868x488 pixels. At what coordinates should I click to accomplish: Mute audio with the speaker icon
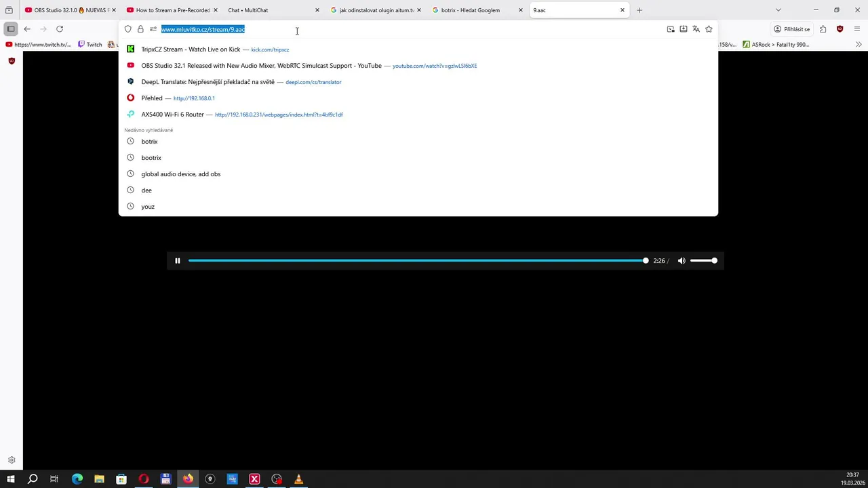(x=682, y=260)
